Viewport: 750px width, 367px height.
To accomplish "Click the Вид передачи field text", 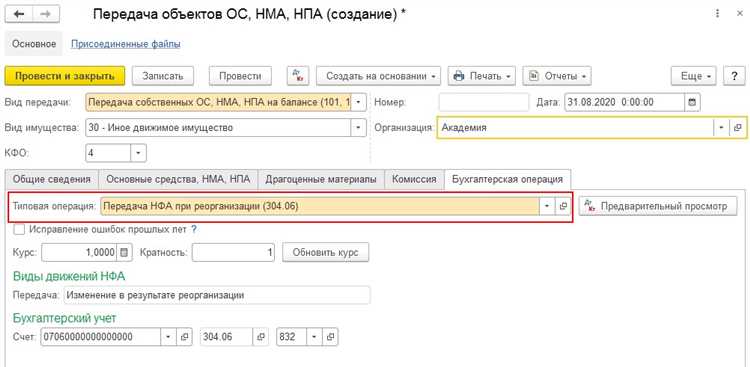I will click(219, 102).
